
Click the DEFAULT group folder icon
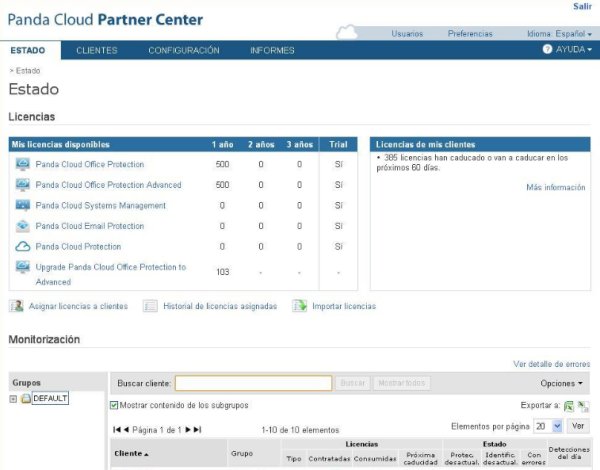click(26, 398)
